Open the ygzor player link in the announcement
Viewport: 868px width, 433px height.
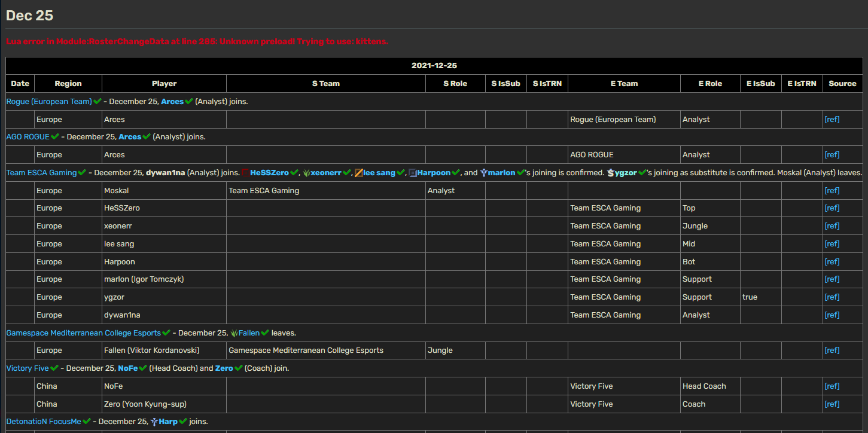pos(626,173)
